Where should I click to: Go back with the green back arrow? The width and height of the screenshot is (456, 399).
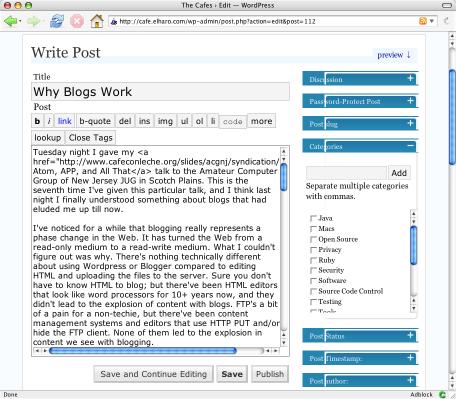[11, 21]
